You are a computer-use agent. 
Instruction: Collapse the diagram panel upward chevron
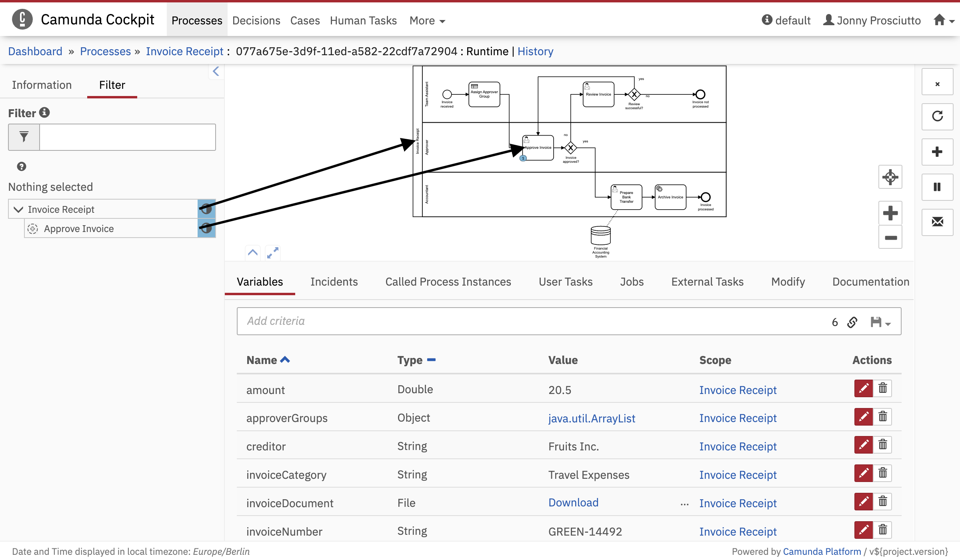tap(253, 252)
